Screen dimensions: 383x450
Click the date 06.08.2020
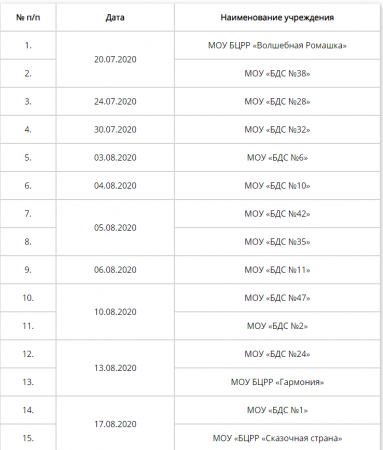[x=115, y=270]
